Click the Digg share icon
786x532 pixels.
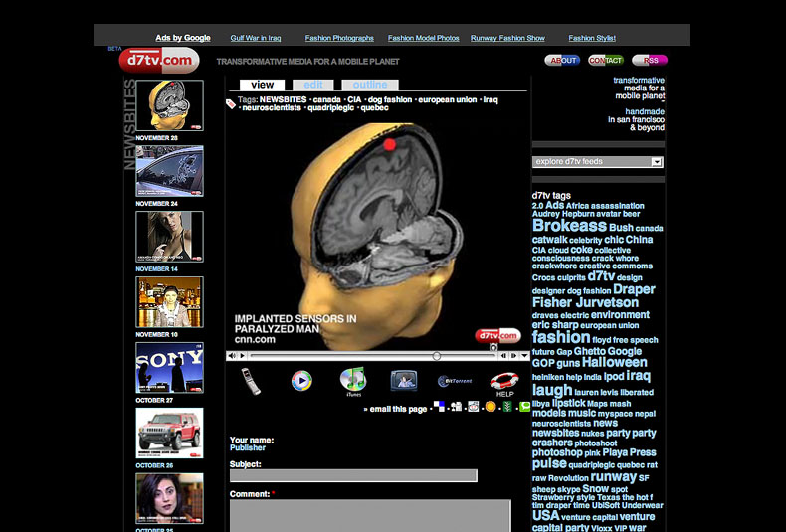(456, 407)
